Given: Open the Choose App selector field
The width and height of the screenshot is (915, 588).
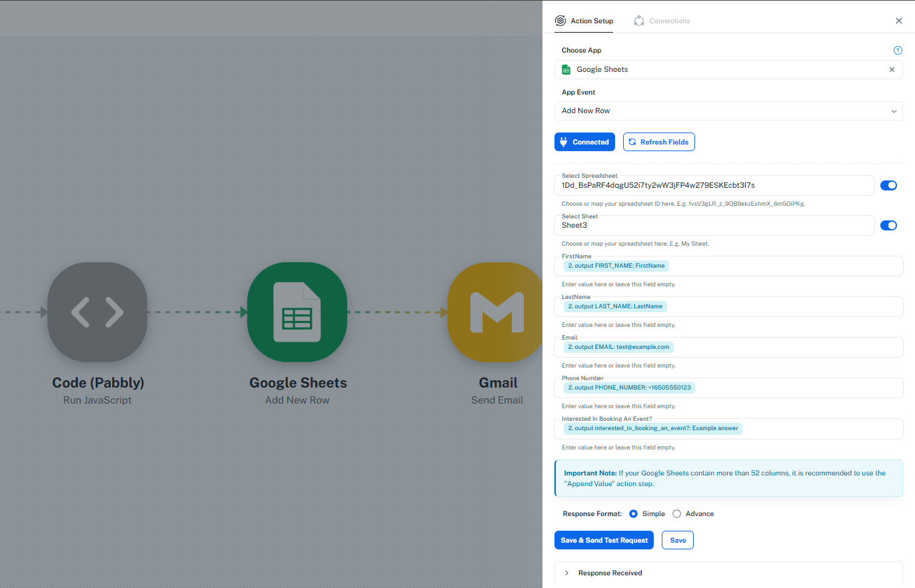Looking at the screenshot, I should coord(720,70).
